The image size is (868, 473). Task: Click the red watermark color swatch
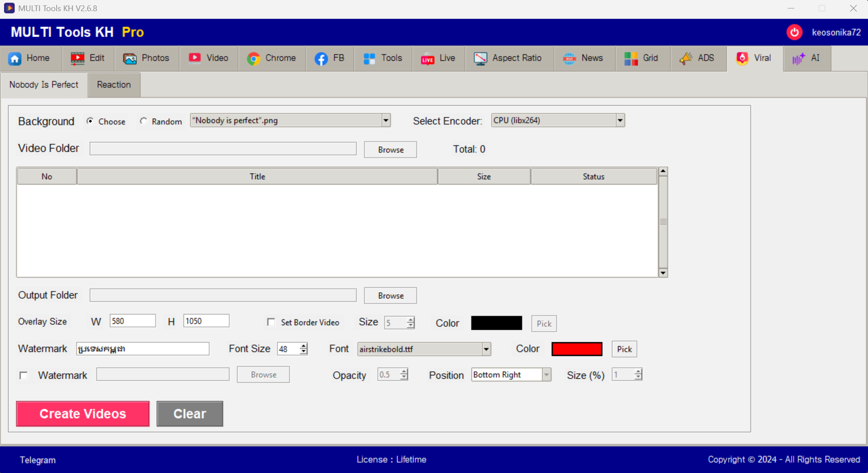tap(577, 349)
